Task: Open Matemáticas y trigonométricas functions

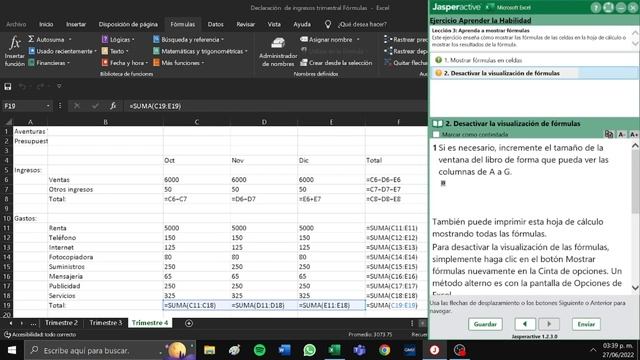Action: 200,51
